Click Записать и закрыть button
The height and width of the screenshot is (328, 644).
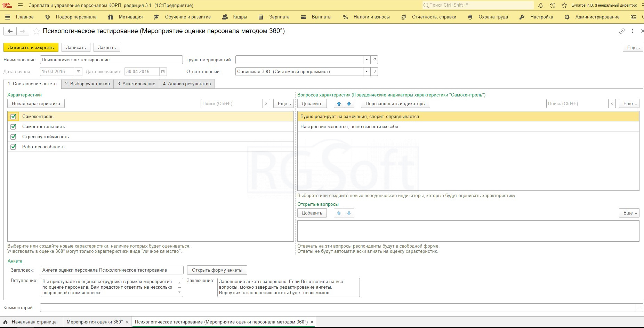coord(31,48)
